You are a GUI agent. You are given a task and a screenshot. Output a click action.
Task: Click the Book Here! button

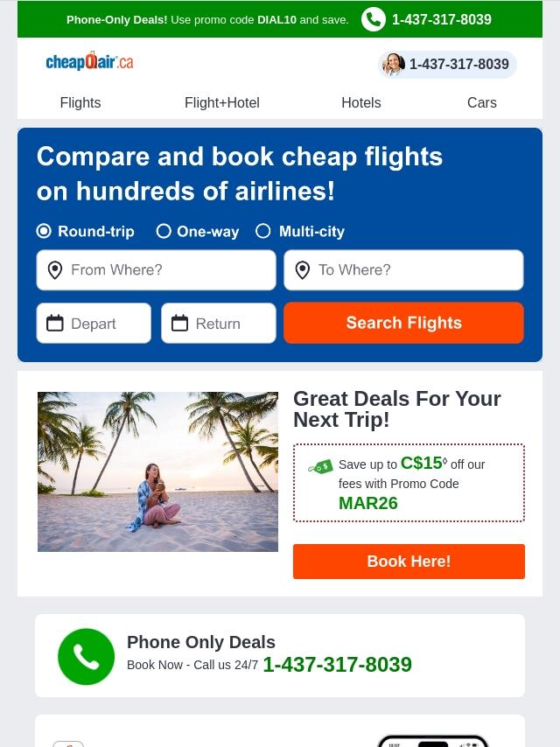pyautogui.click(x=409, y=562)
